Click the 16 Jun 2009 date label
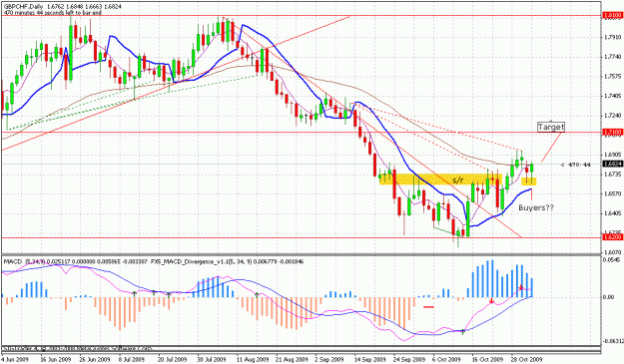The width and height of the screenshot is (624, 364). (x=55, y=360)
